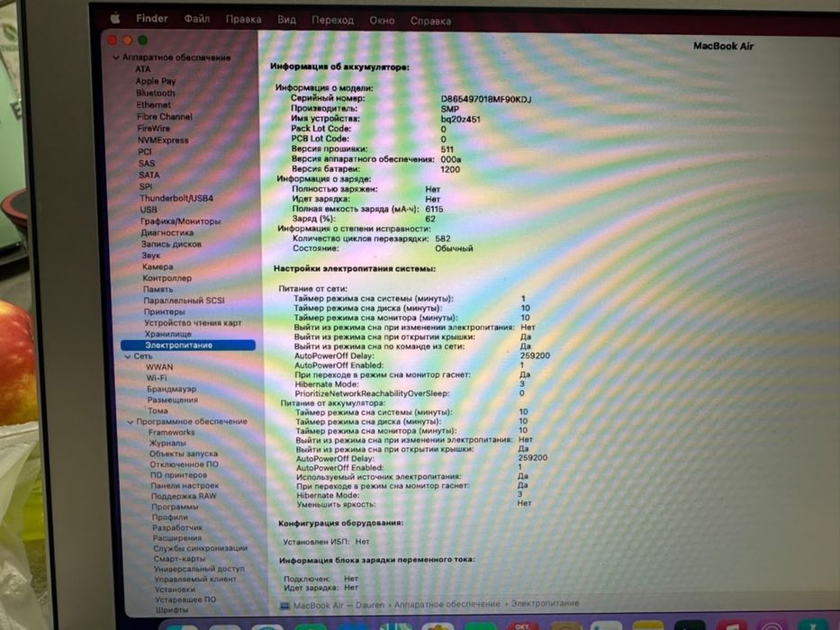Select Диагностика in the sidebar
This screenshot has height=630, width=840.
(167, 232)
